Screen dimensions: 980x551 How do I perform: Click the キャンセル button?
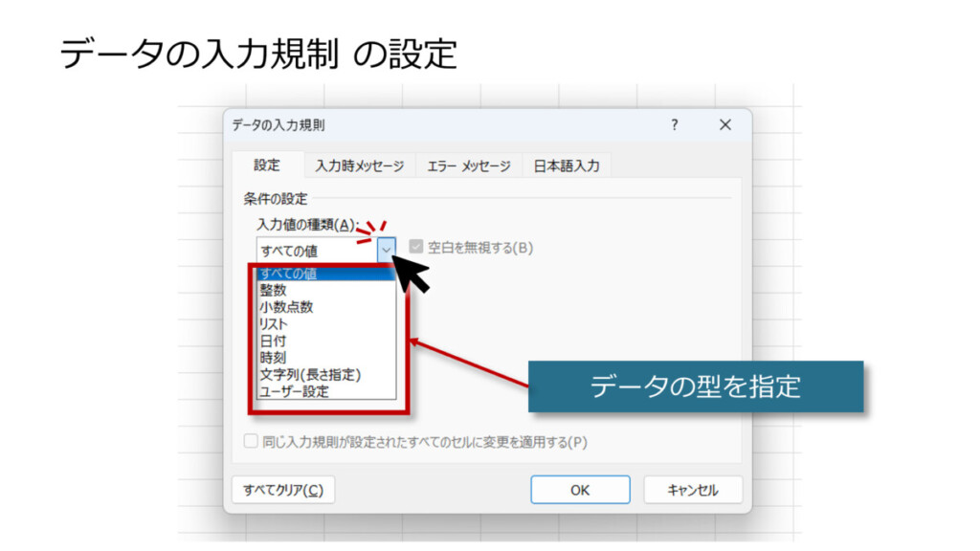point(693,490)
